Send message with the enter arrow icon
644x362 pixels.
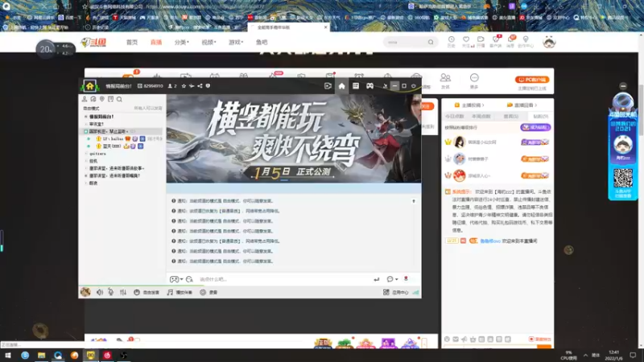point(376,279)
